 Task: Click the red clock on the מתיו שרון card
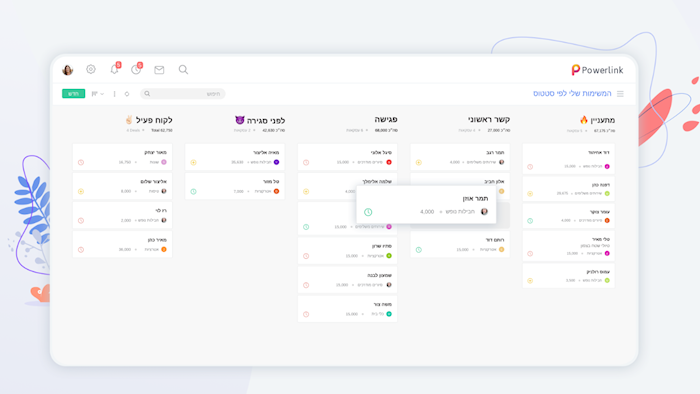click(x=306, y=256)
